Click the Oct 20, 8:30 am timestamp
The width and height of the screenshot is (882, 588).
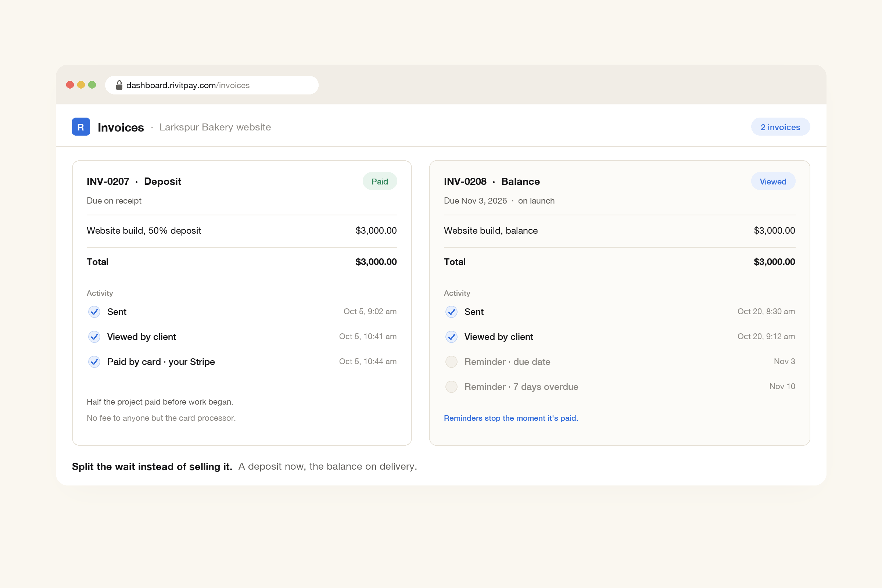pos(766,312)
